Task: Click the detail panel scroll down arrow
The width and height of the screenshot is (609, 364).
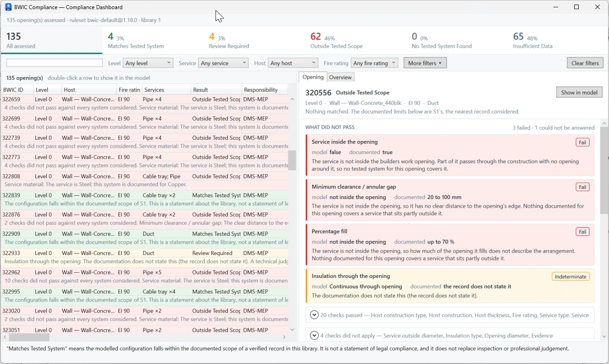Action: pos(604,336)
